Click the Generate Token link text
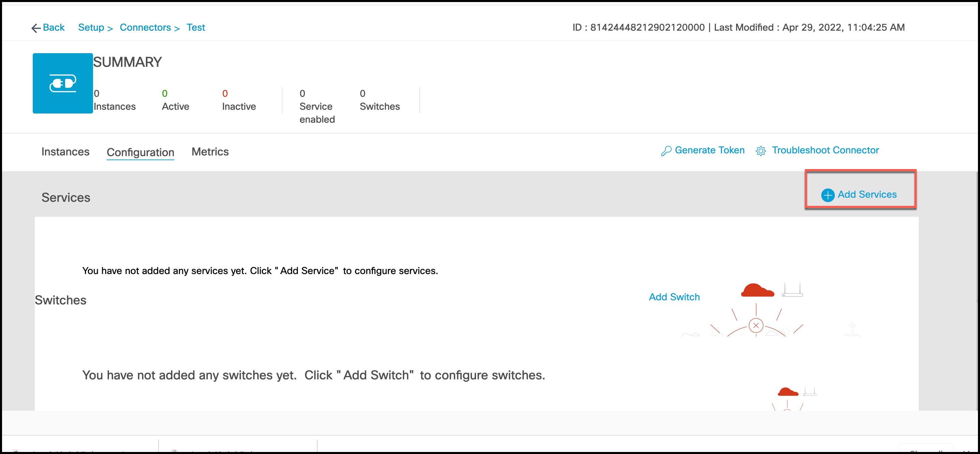The height and width of the screenshot is (454, 980). (x=709, y=150)
